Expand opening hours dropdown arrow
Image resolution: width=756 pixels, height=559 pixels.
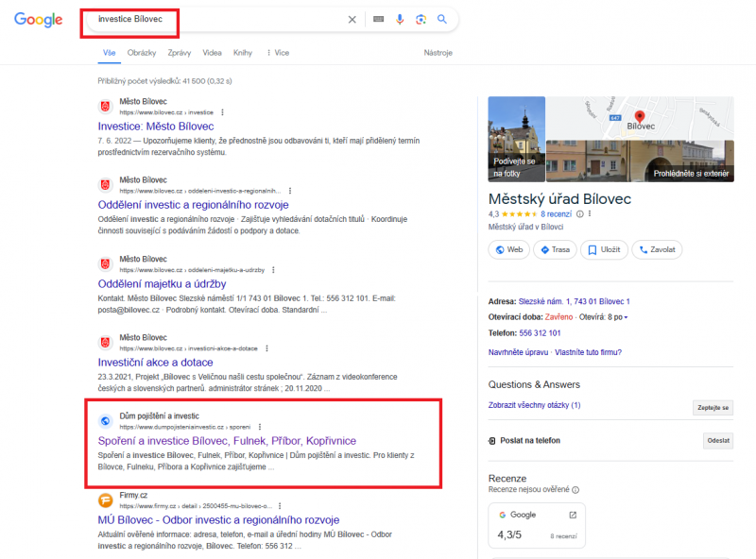click(626, 317)
